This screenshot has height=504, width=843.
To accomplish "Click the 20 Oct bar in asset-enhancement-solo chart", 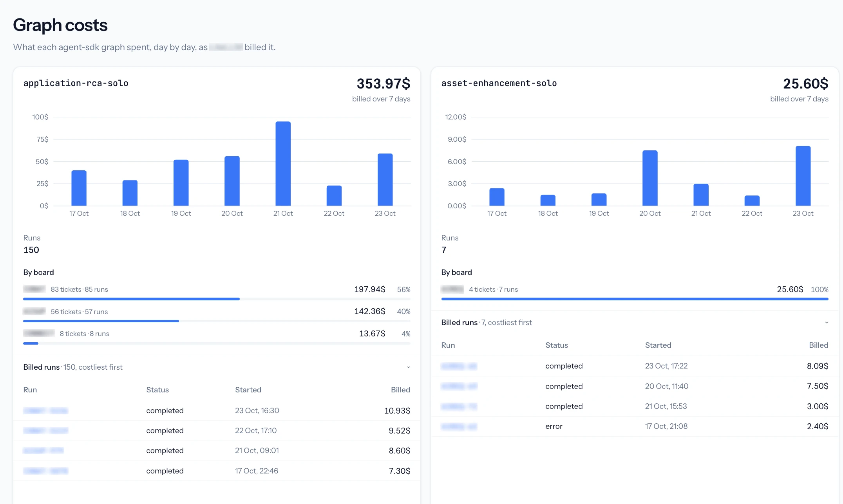I will pos(650,178).
